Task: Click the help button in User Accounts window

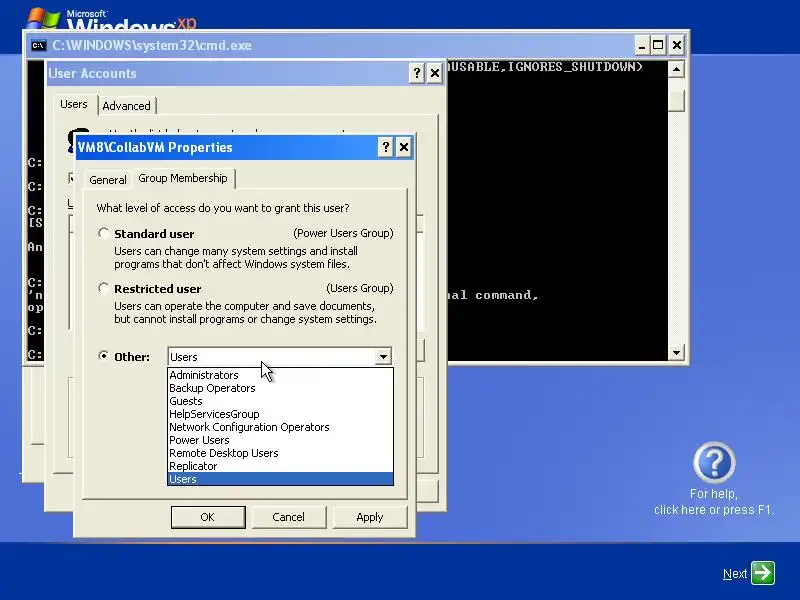Action: tap(417, 73)
